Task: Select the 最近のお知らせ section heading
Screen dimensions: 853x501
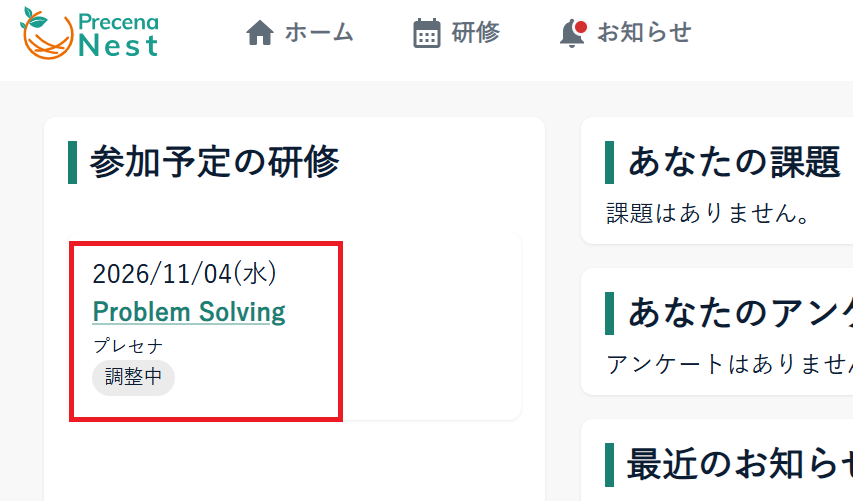Action: [x=740, y=464]
